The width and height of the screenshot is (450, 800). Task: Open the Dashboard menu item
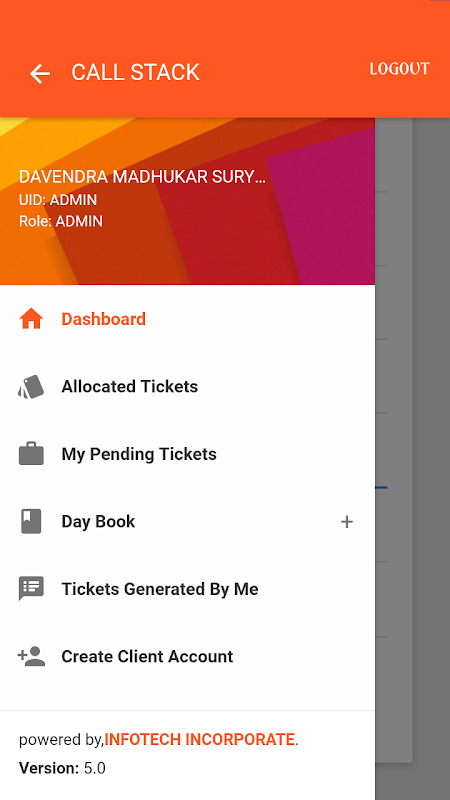point(187,319)
